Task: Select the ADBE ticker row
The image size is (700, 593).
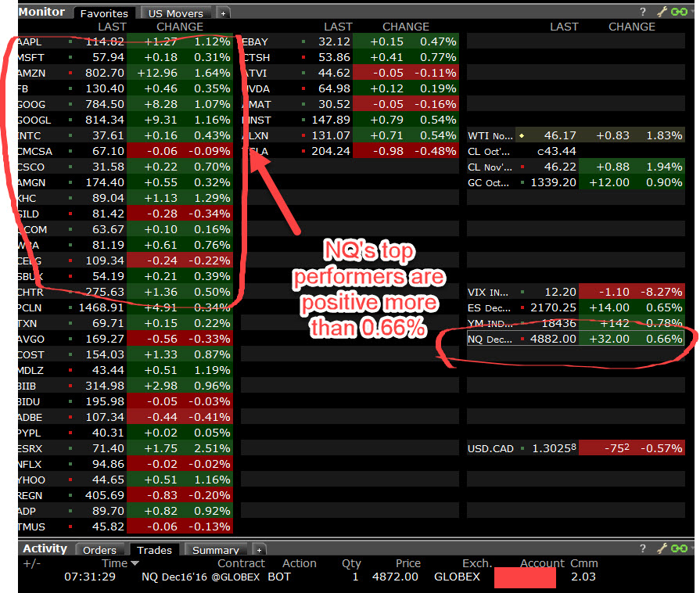Action: (125, 417)
